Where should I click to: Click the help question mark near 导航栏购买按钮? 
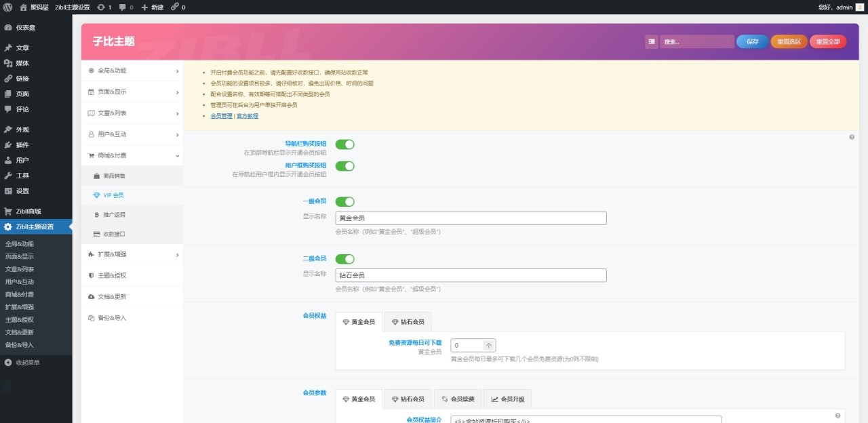[x=852, y=137]
